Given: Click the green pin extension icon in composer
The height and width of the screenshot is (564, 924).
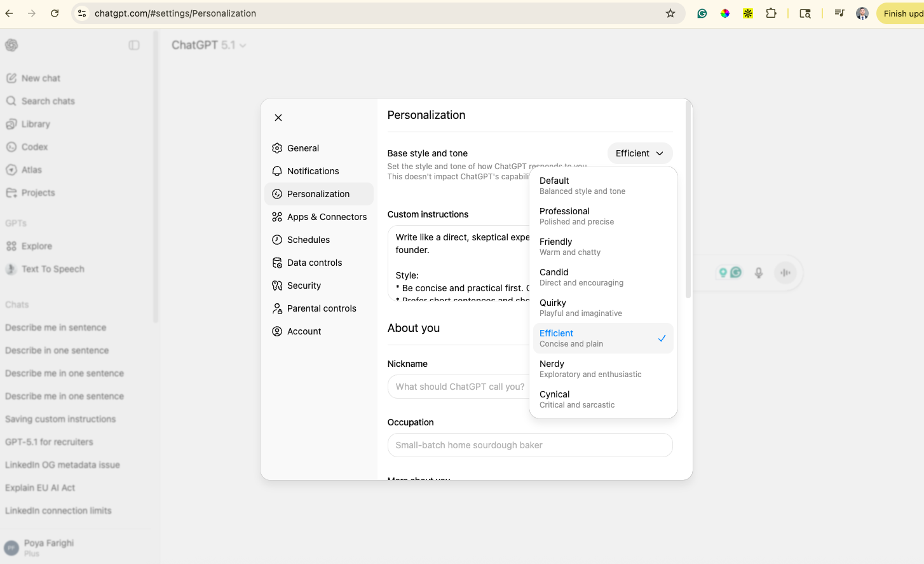Looking at the screenshot, I should (723, 273).
